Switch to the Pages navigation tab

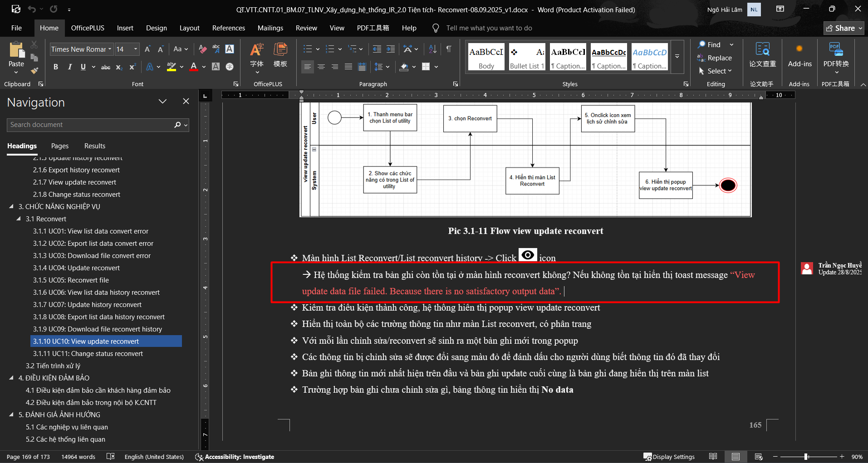point(60,146)
